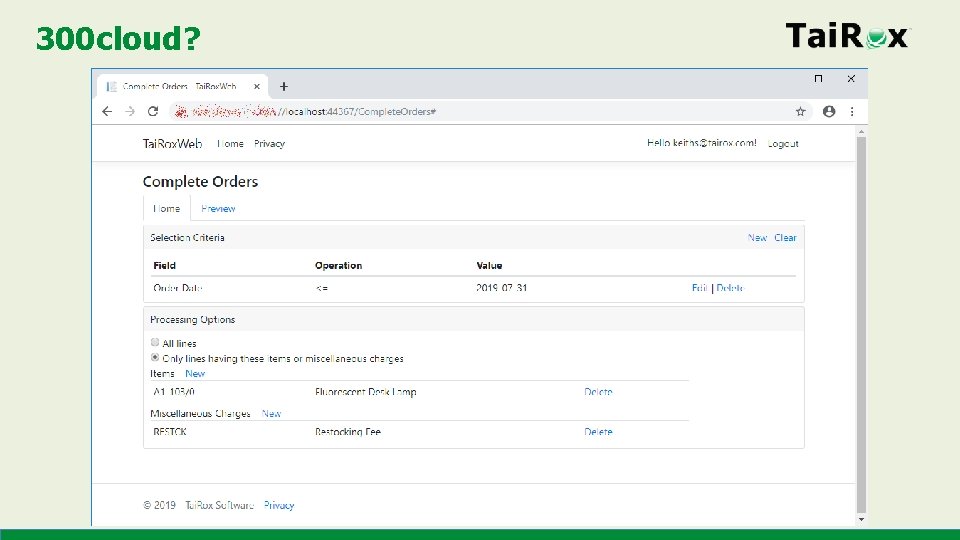Maximize the browser window
Screen dimensions: 960x540
pos(818,78)
